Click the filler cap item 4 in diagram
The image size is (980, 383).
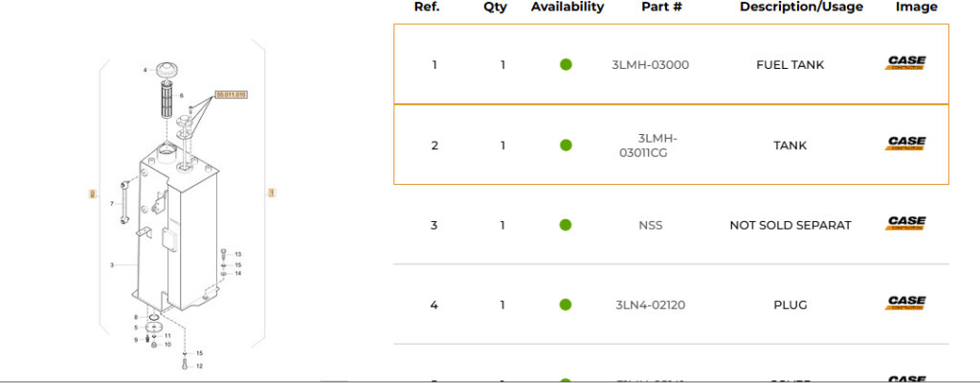pyautogui.click(x=167, y=69)
